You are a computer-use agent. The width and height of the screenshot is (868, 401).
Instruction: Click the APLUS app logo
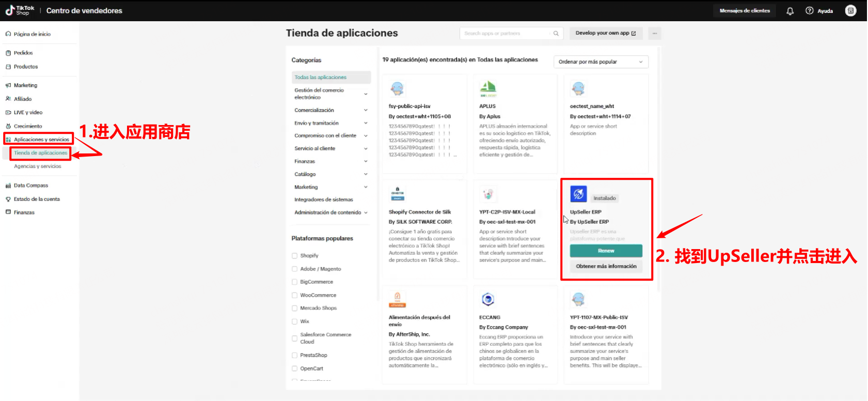click(x=488, y=88)
